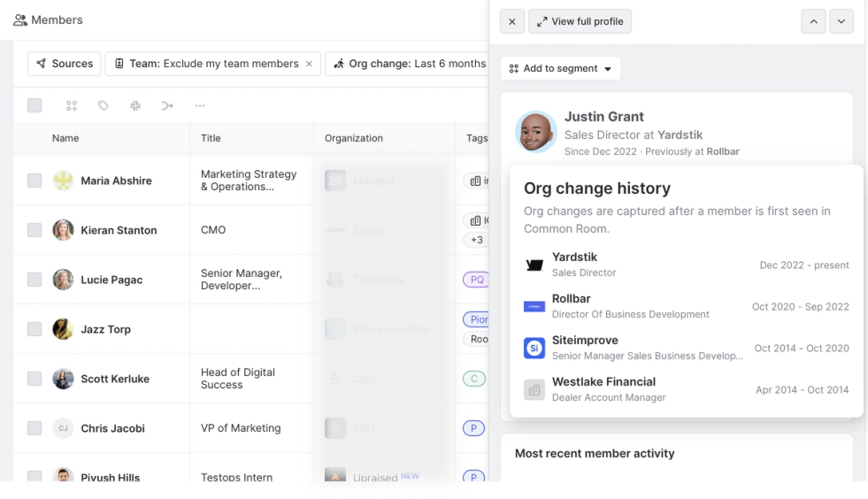Open the Team: Exclude my team members filter
868x499 pixels.
(x=212, y=64)
